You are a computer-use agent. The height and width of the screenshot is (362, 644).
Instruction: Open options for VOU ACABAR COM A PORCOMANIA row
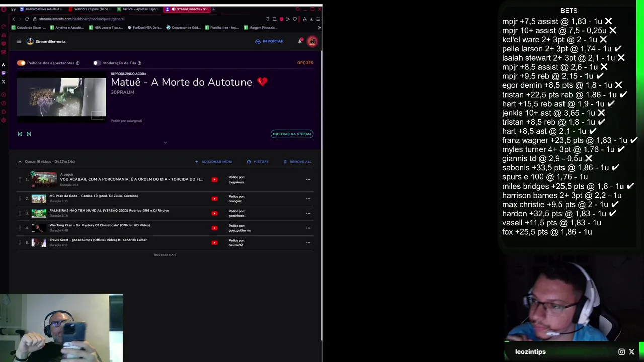tap(308, 179)
